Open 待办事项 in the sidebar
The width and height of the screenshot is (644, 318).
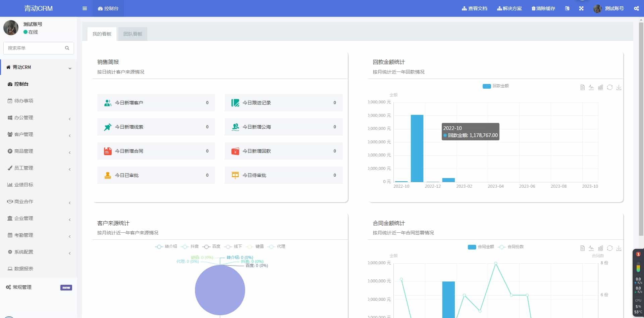(23, 101)
